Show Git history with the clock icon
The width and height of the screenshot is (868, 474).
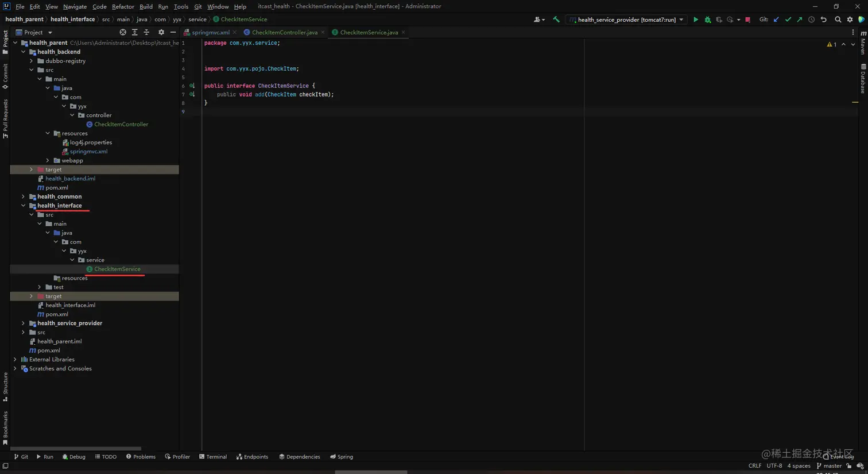click(x=811, y=20)
